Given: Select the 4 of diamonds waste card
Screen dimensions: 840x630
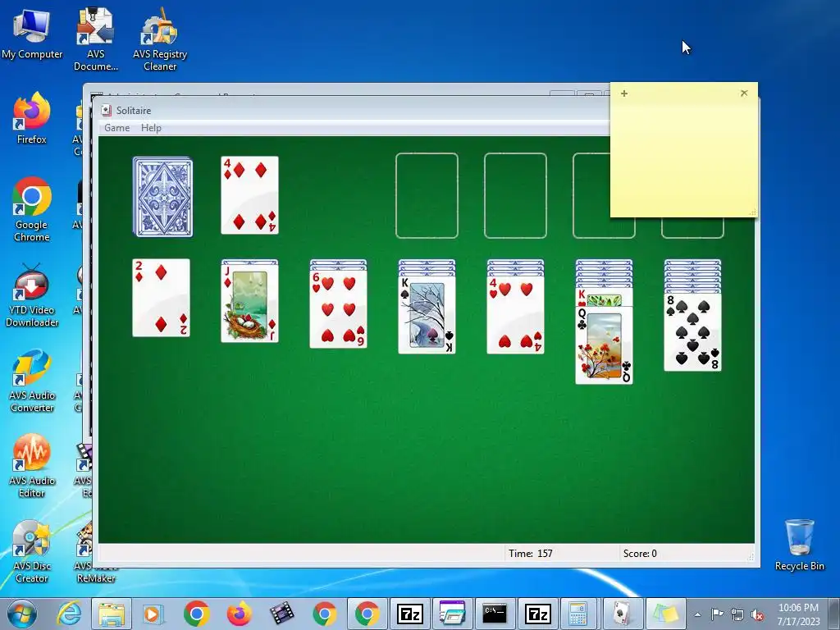Looking at the screenshot, I should tap(249, 195).
